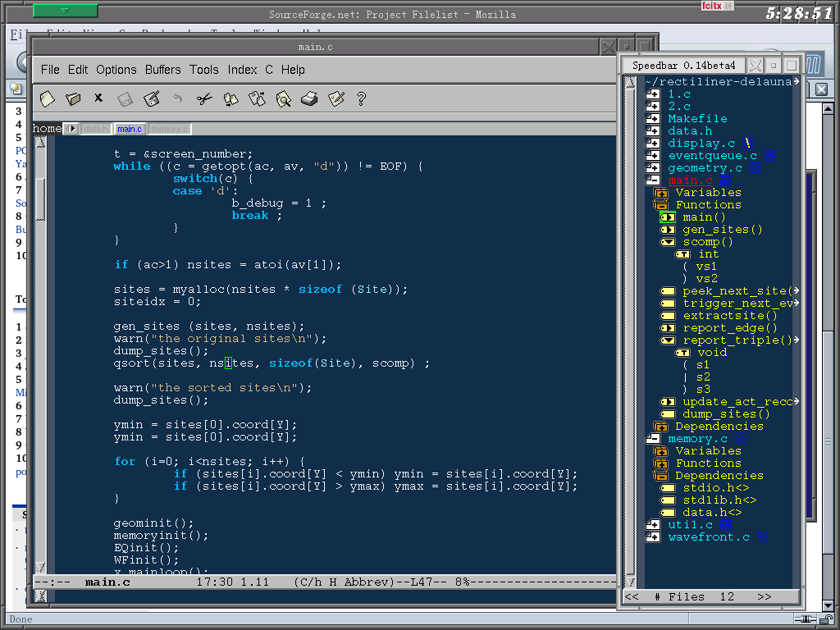
Task: Click the Cut scissors icon in toolbar
Action: pyautogui.click(x=204, y=98)
